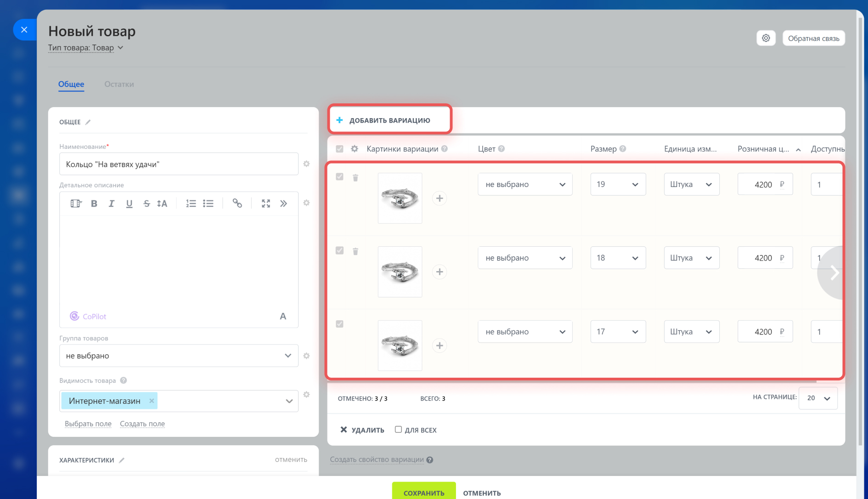Toggle checkbox for size 18 variation
Image resolution: width=868 pixels, height=499 pixels.
[x=339, y=250]
